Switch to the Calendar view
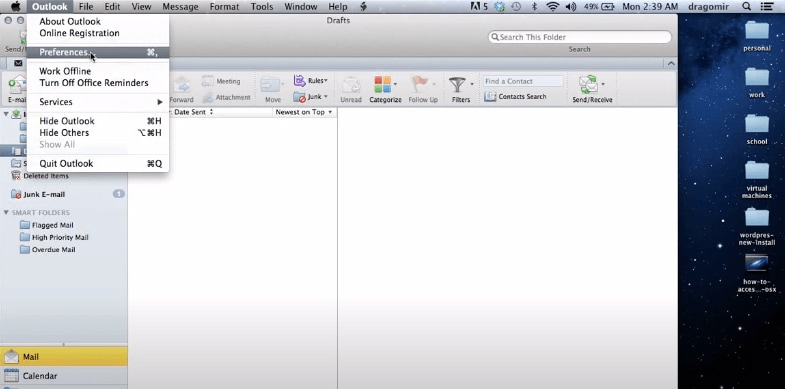Screen dimensions: 785x389 (x=64, y=375)
